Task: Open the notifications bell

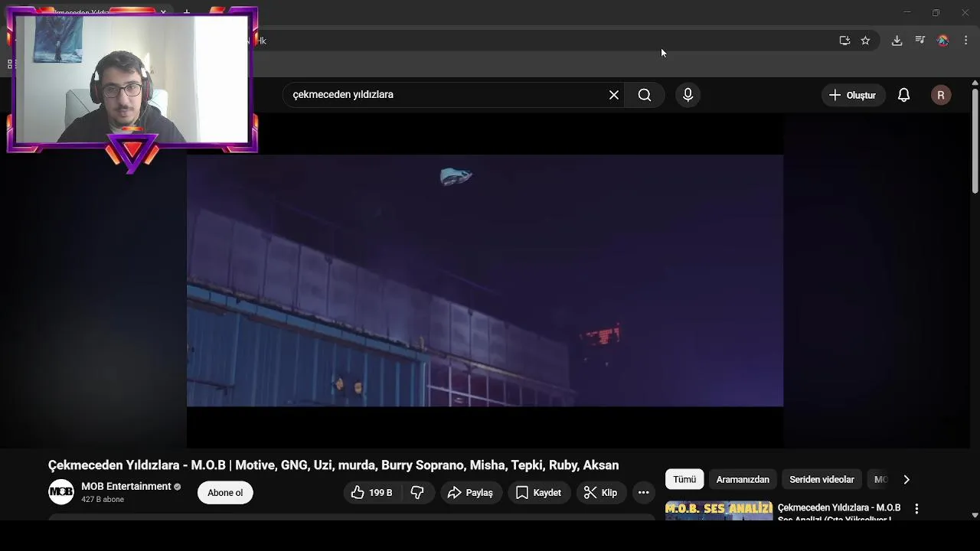Action: 904,95
